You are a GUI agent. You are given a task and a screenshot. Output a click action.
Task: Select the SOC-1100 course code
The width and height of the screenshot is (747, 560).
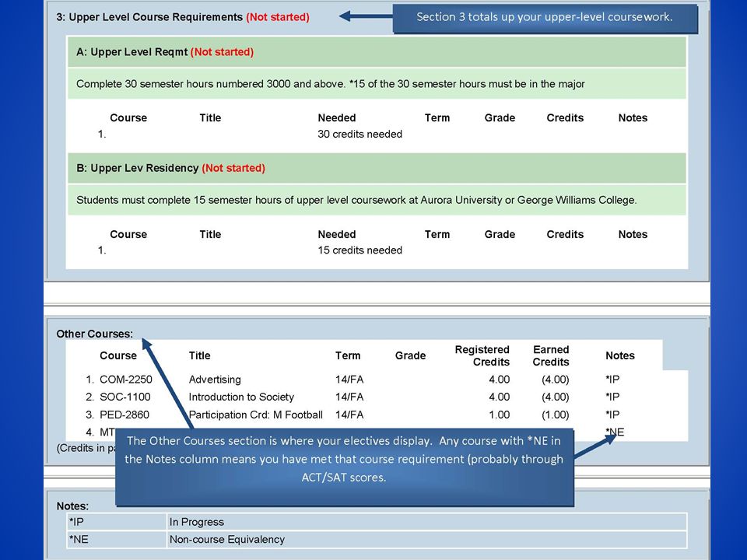[124, 397]
